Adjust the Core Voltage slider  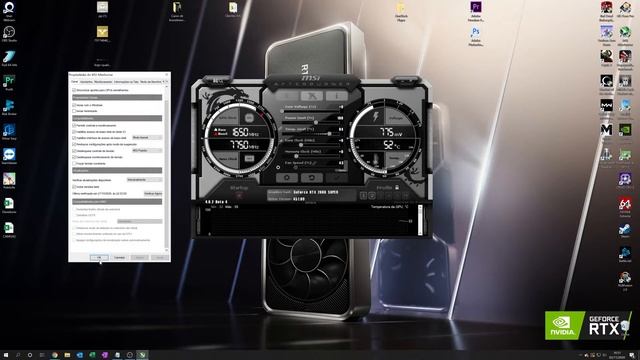coord(312,111)
